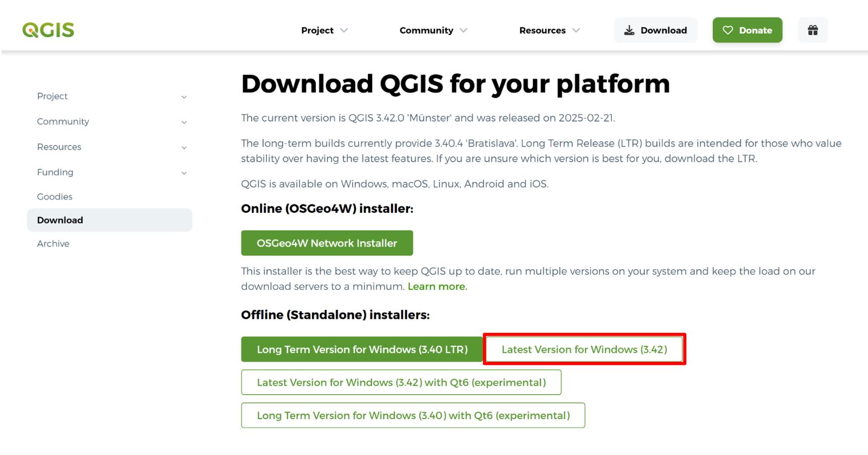Expand the Project menu chevron in the top navigation
Viewport: 868px width, 455px height.
pyautogui.click(x=344, y=30)
